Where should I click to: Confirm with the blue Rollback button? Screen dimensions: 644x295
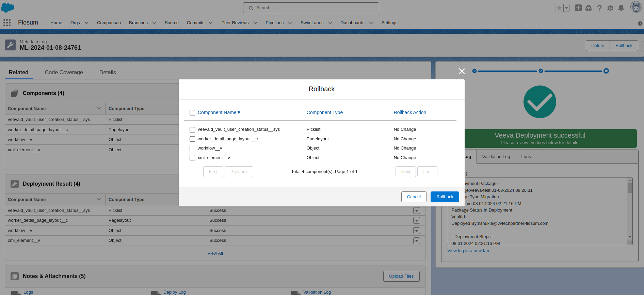pos(445,197)
